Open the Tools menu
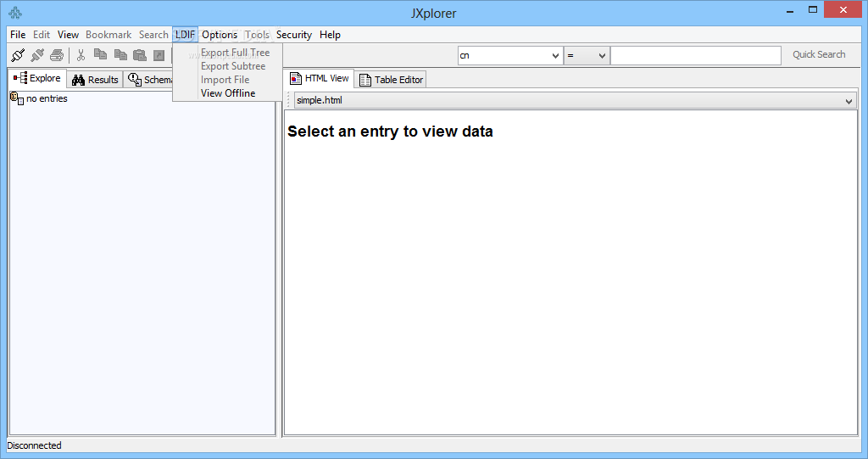868x459 pixels. [257, 35]
